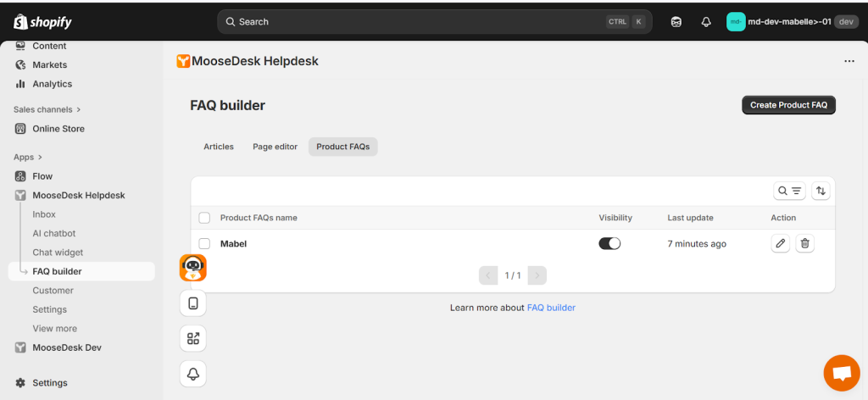Open AI chatbot in the sidebar
The width and height of the screenshot is (868, 400).
pos(54,233)
